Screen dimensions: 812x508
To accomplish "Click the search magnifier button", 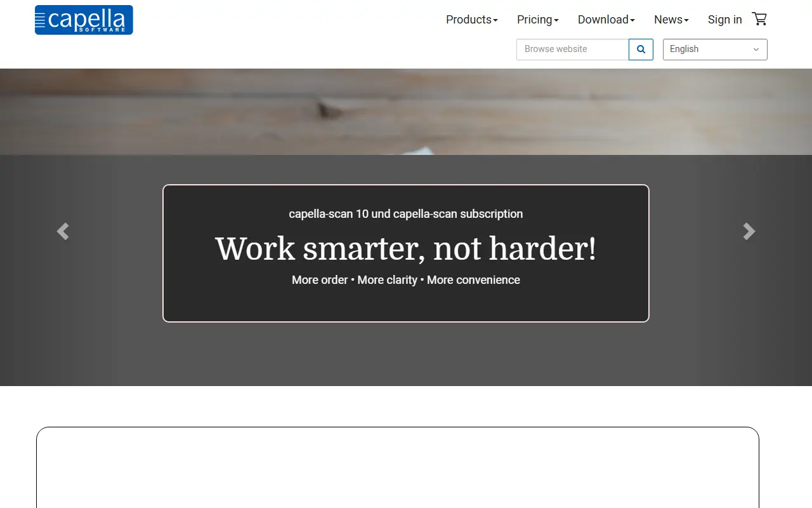I will click(x=641, y=50).
